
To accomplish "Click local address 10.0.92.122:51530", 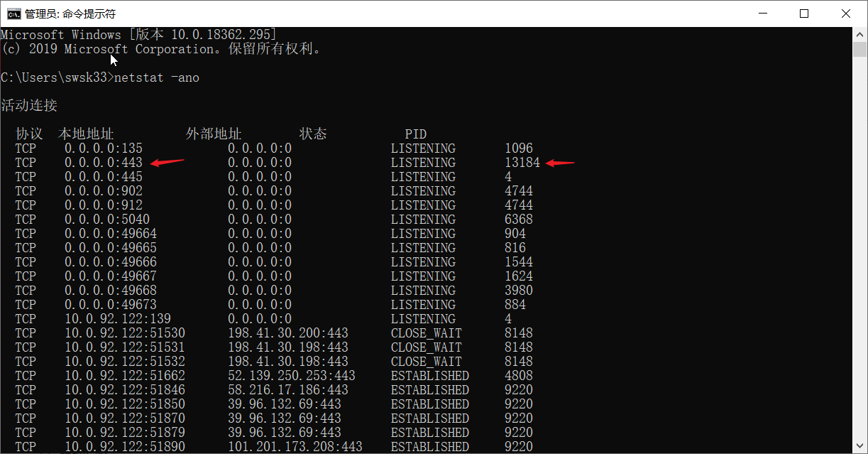I will pyautogui.click(x=125, y=333).
